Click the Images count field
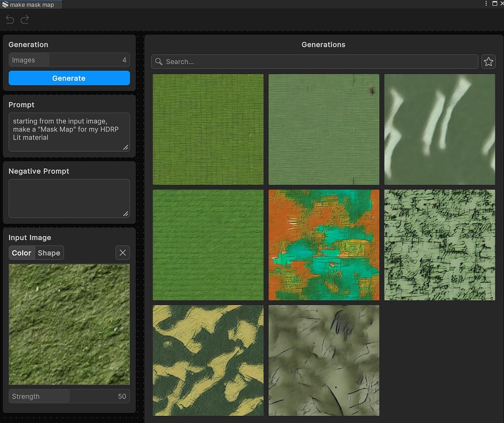 click(x=69, y=60)
